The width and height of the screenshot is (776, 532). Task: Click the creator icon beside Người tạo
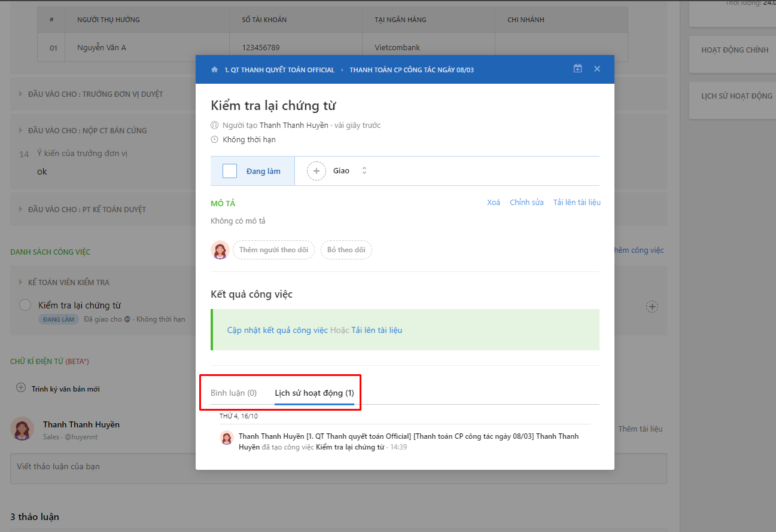tap(215, 126)
